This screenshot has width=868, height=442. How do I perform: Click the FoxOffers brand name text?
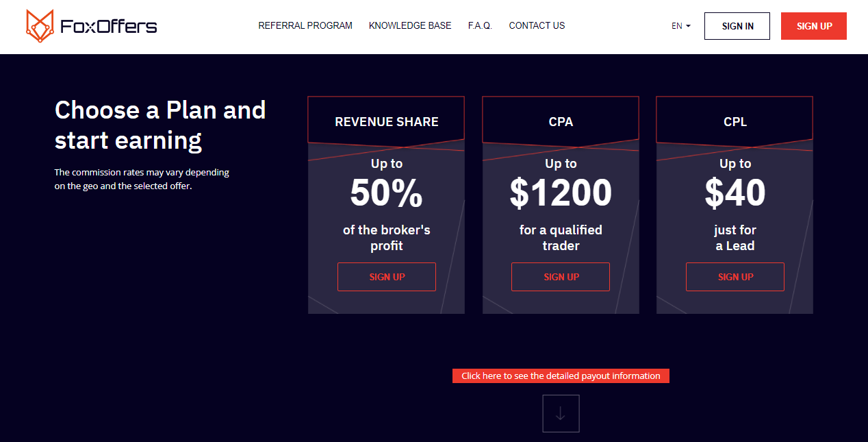coord(108,27)
